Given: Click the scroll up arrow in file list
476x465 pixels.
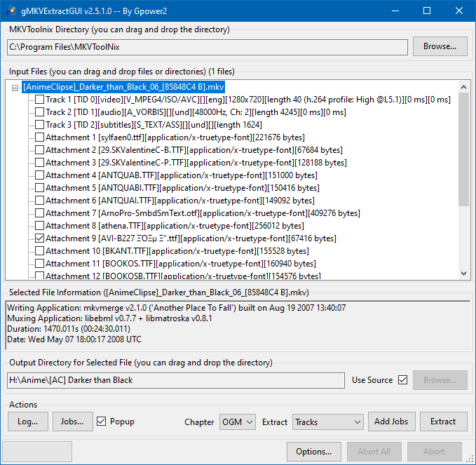Looking at the screenshot, I should [x=463, y=87].
